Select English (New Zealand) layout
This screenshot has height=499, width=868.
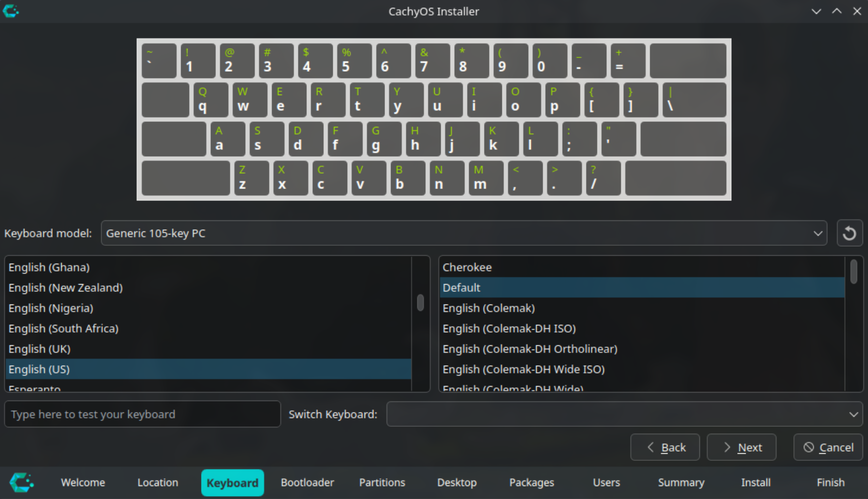point(208,288)
